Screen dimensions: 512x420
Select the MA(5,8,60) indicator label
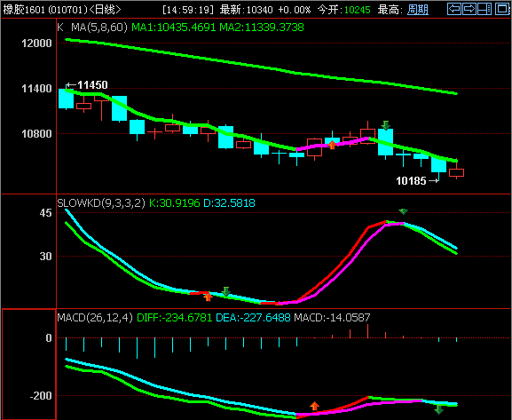pos(99,28)
